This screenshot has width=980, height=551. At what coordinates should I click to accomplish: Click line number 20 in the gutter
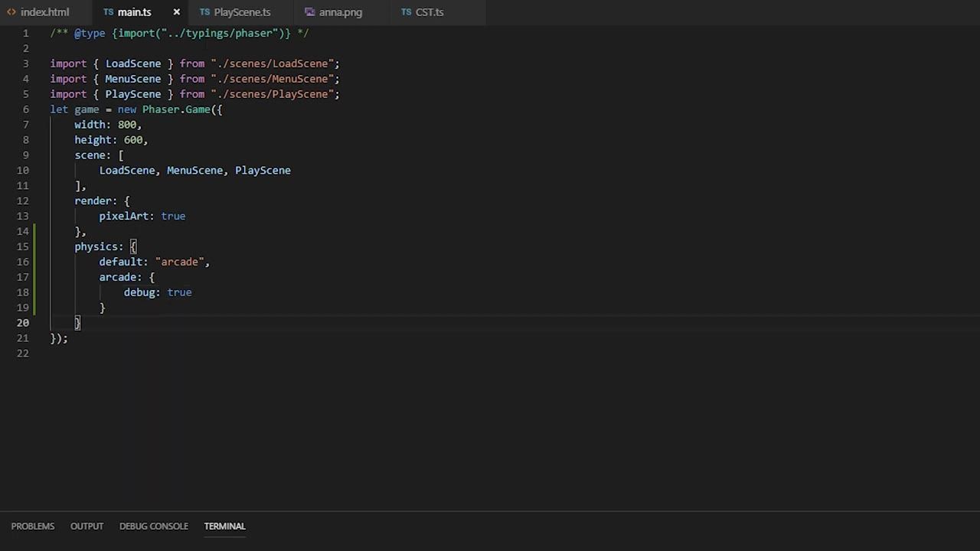point(22,323)
